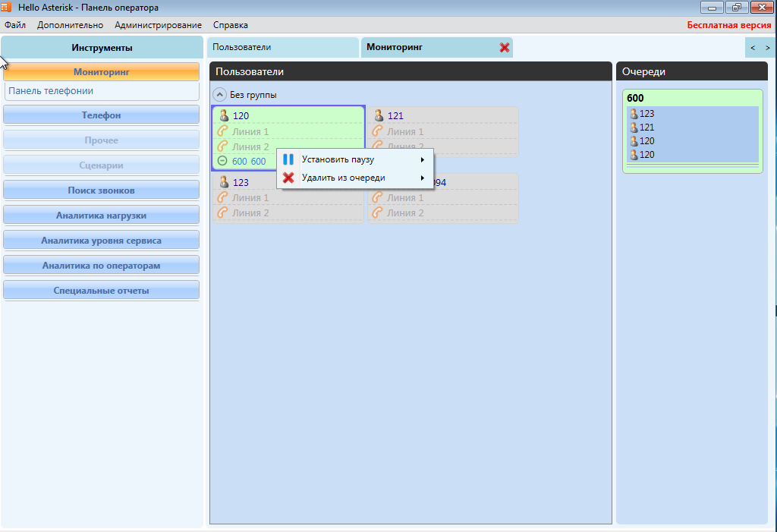Click the phone icon for Линия 2 under user 123

pyautogui.click(x=223, y=212)
